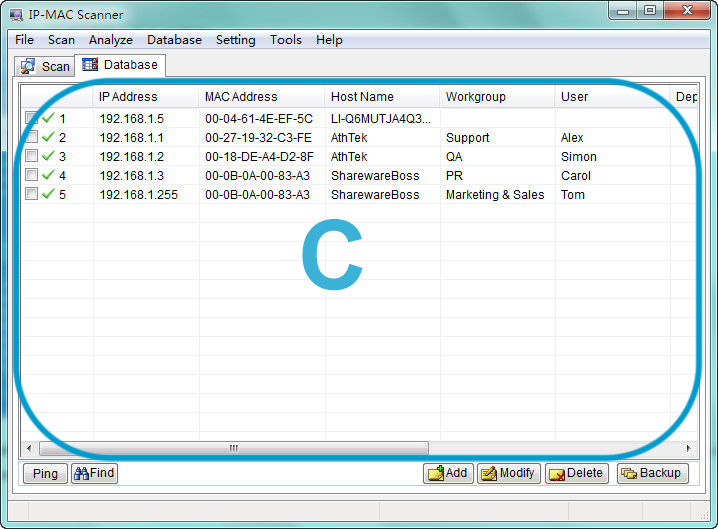718x529 pixels.
Task: Select the host row 192.168.1.255
Action: 138,194
